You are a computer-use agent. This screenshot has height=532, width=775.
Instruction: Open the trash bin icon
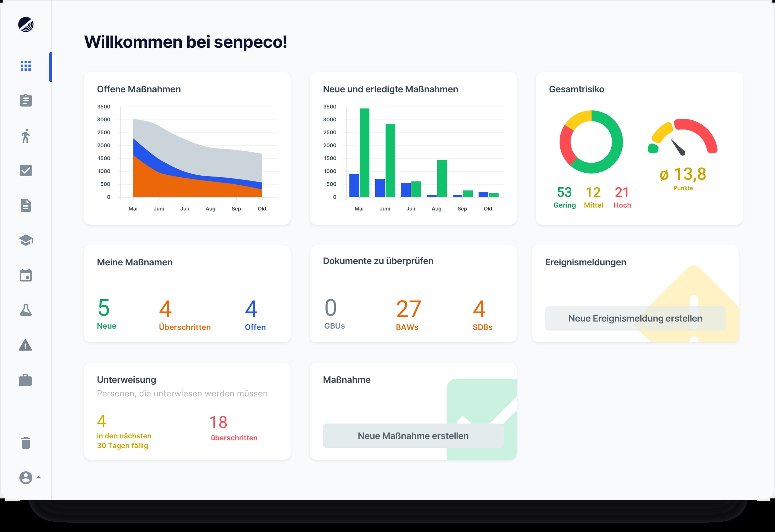[x=26, y=443]
